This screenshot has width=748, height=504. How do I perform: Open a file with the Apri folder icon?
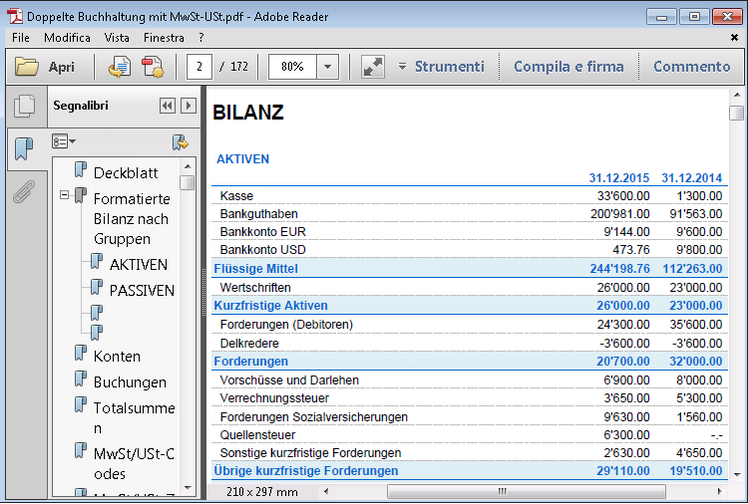[x=27, y=66]
